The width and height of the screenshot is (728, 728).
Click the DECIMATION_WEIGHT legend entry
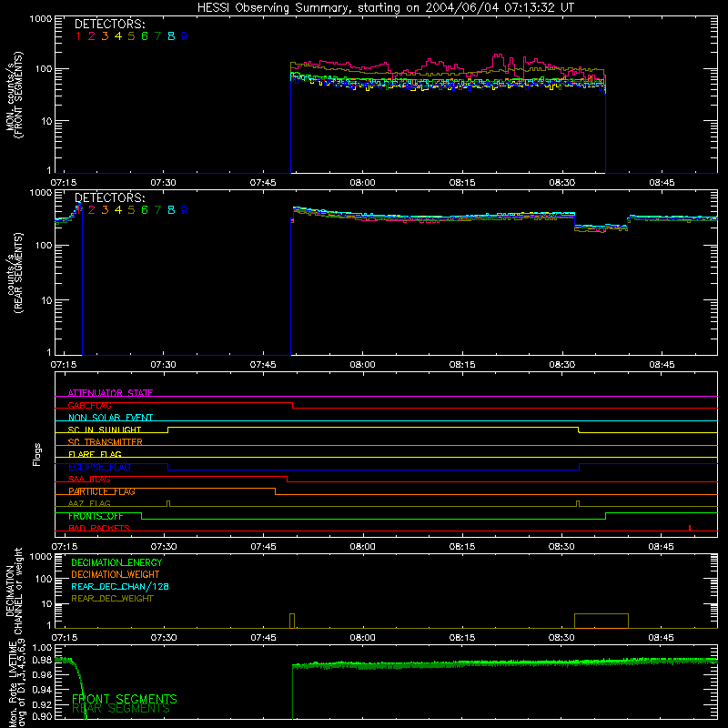tap(116, 574)
